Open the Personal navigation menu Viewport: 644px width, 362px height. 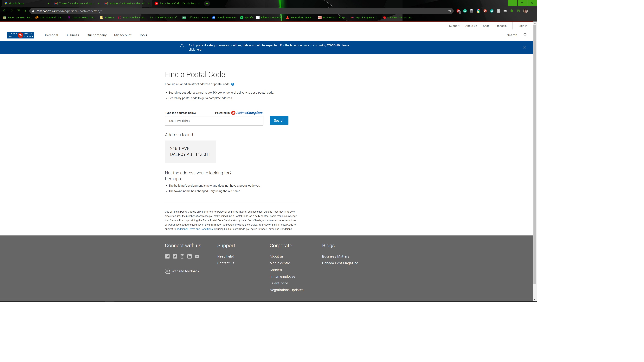[51, 35]
